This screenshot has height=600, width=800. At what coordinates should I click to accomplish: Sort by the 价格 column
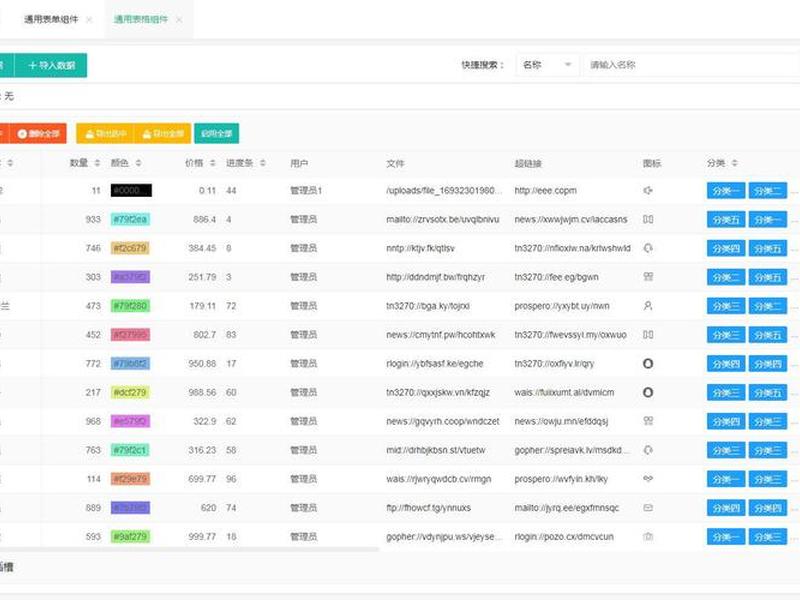pyautogui.click(x=212, y=163)
